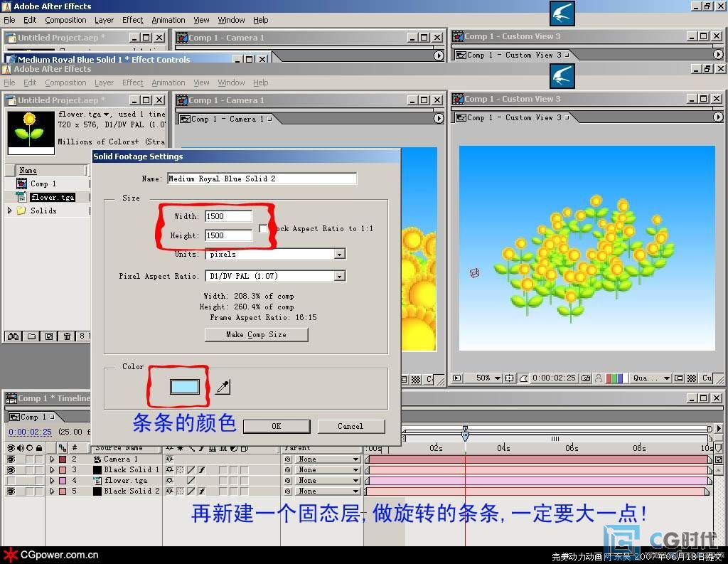Viewport: 728px width, 564px height.
Task: Select the Comp 1 tab in Timeline panel
Action: point(32,417)
